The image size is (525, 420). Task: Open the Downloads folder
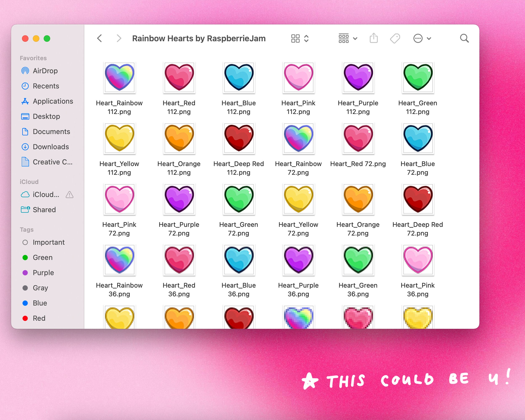[50, 147]
